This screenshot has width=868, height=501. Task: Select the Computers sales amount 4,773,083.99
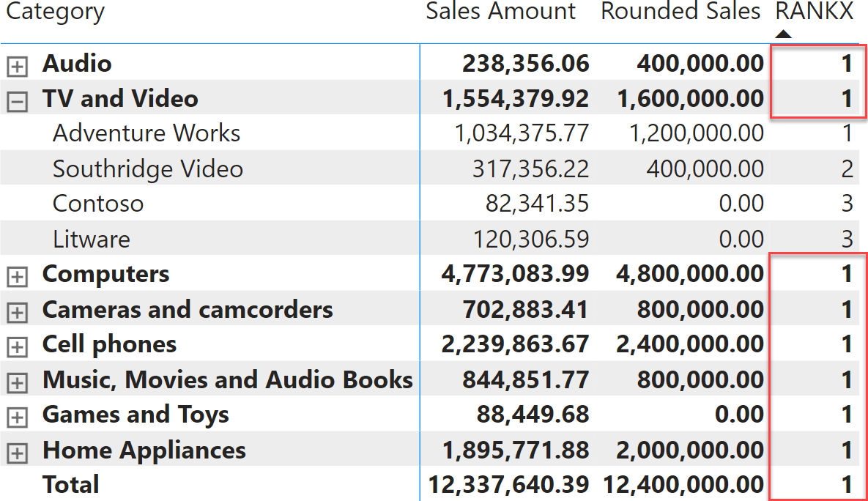coord(515,273)
